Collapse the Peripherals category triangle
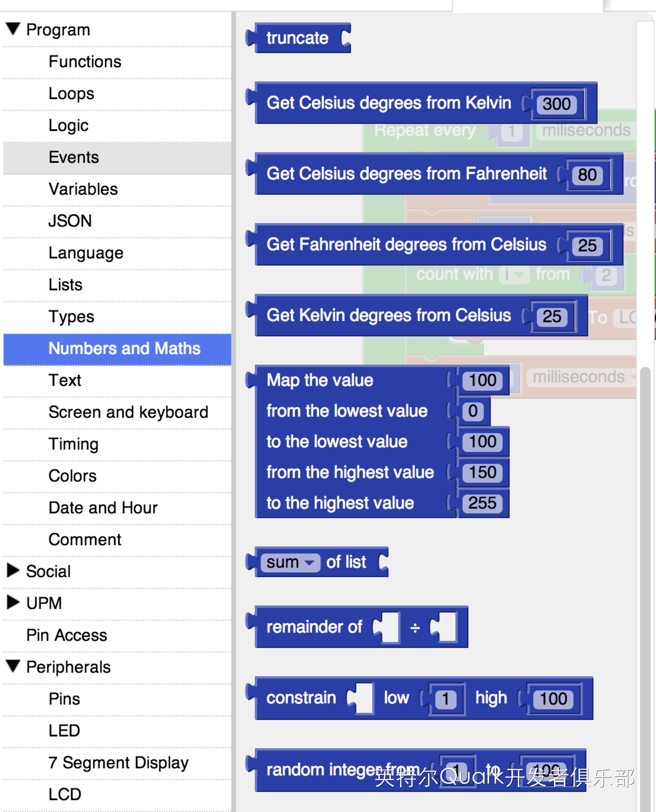The height and width of the screenshot is (812, 656). (13, 666)
